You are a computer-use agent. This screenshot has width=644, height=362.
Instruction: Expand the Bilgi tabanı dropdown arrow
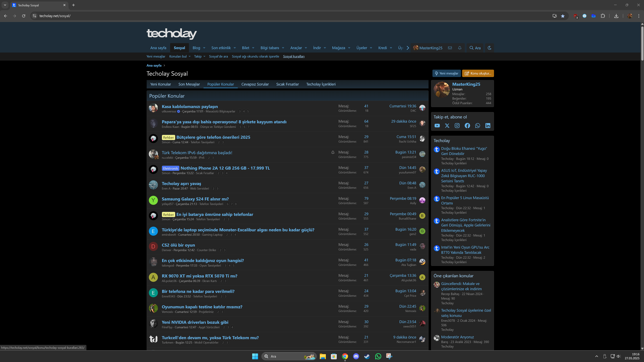pos(283,48)
